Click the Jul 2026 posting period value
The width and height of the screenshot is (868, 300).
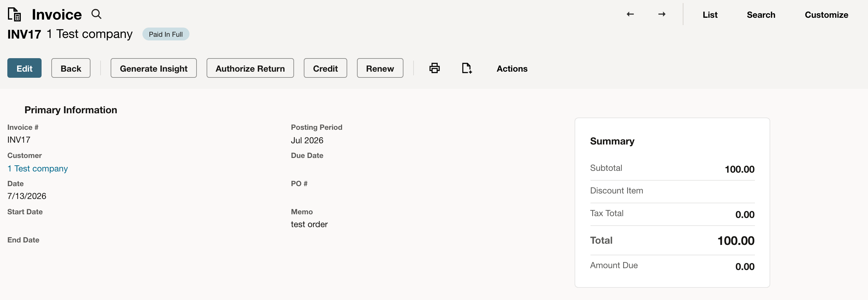(307, 141)
